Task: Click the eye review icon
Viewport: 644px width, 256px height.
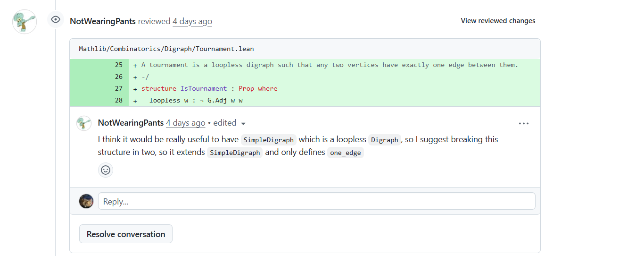Action: (56, 20)
